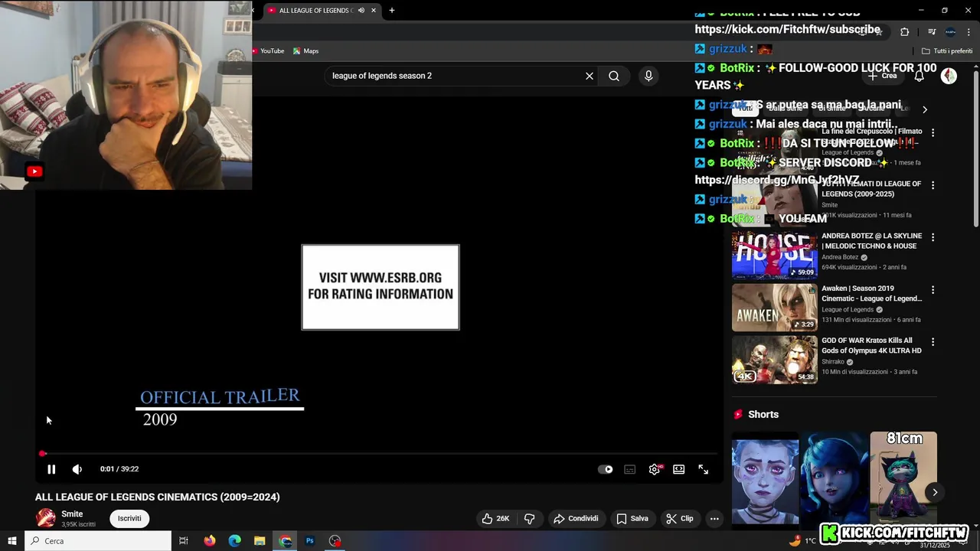Pause the playing video
The width and height of the screenshot is (980, 551).
(x=51, y=469)
